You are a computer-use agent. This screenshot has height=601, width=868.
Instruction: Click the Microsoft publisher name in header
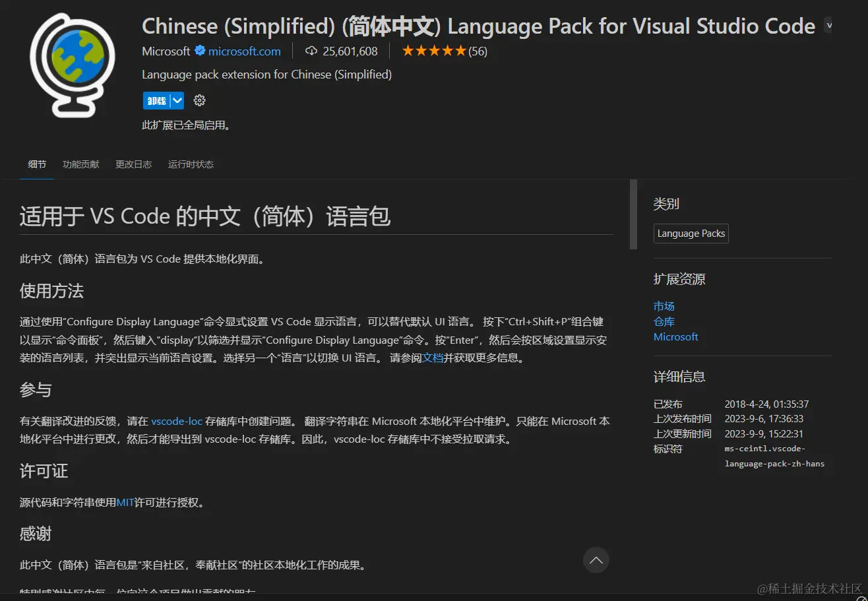pos(166,51)
